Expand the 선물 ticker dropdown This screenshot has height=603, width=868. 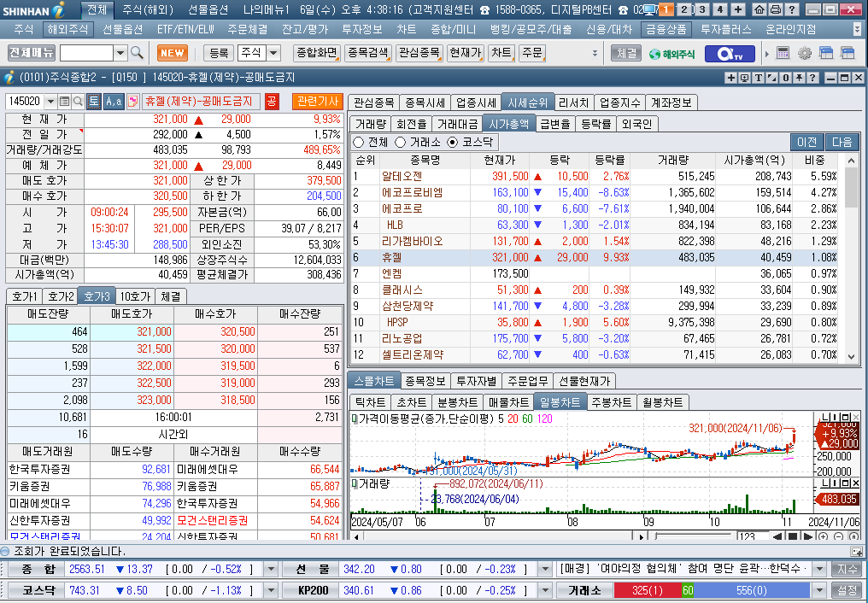[545, 569]
